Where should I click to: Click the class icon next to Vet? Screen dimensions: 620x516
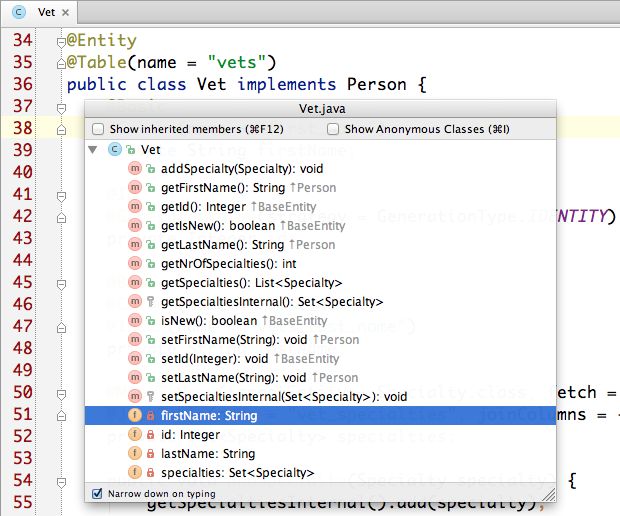coord(115,149)
